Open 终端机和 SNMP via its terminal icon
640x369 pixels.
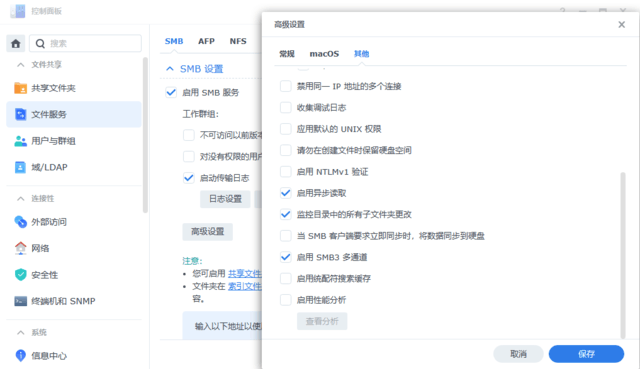pyautogui.click(x=20, y=301)
